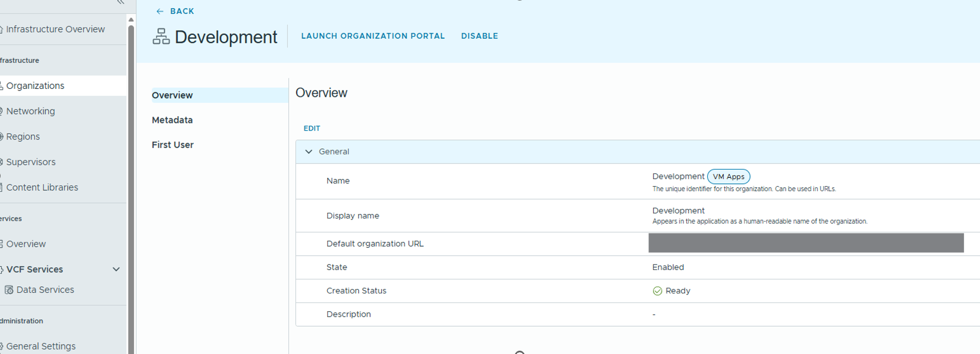Screen dimensions: 980x354
Task: Click the redacted default organization URL
Action: click(806, 243)
